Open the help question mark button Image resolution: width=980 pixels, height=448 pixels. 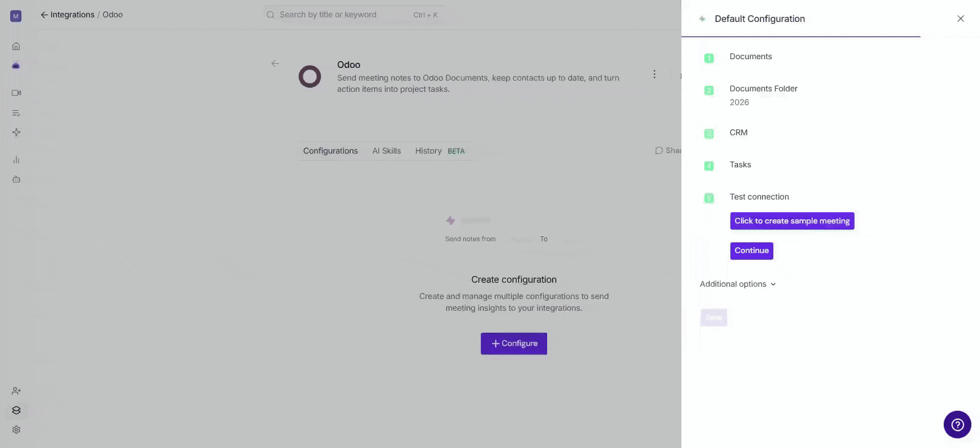pyautogui.click(x=957, y=425)
